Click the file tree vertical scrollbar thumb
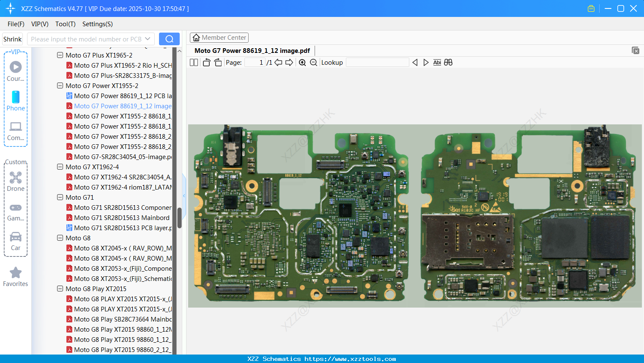 179,218
